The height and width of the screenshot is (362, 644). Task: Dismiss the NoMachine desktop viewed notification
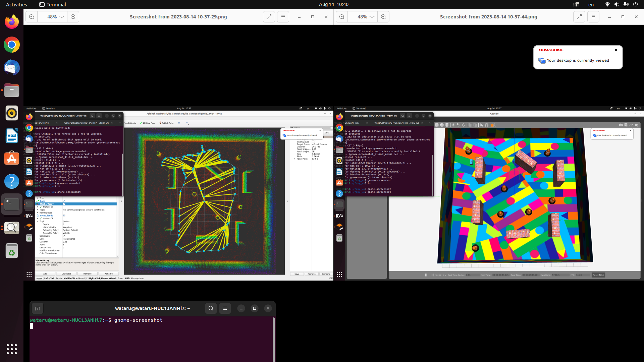[x=616, y=50]
